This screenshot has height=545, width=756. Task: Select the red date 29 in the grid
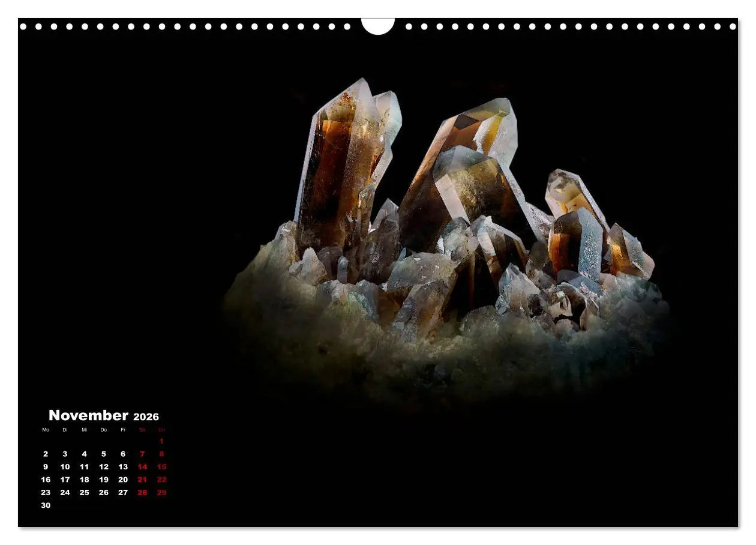coord(161,492)
